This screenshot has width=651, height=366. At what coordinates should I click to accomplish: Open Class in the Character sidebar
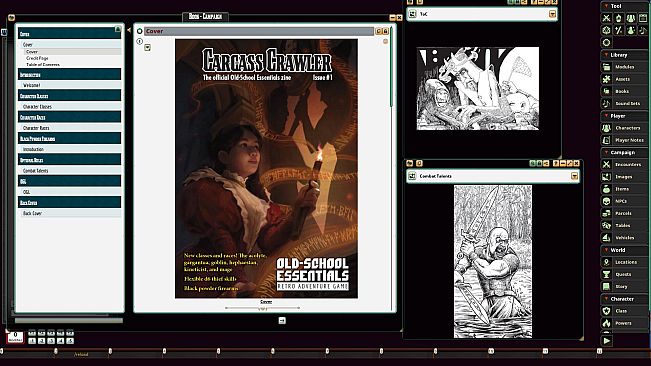point(624,311)
